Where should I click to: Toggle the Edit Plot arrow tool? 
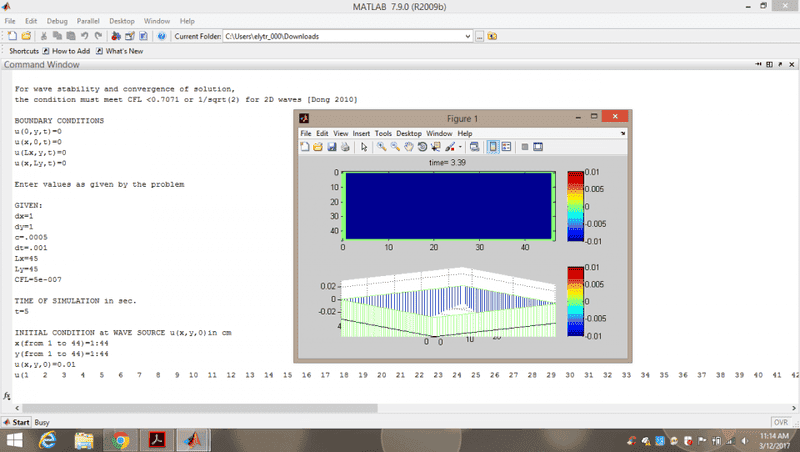point(364,147)
